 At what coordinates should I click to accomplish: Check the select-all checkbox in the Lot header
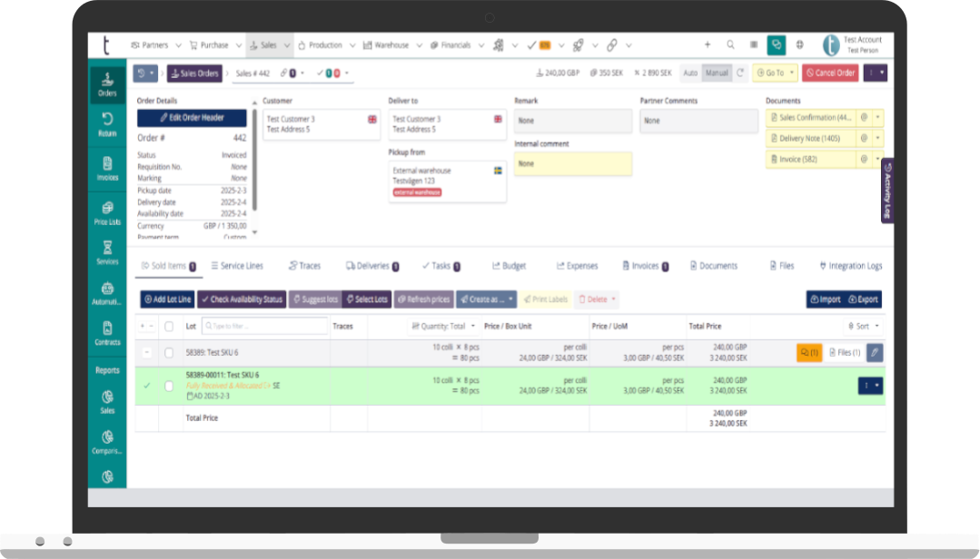169,326
